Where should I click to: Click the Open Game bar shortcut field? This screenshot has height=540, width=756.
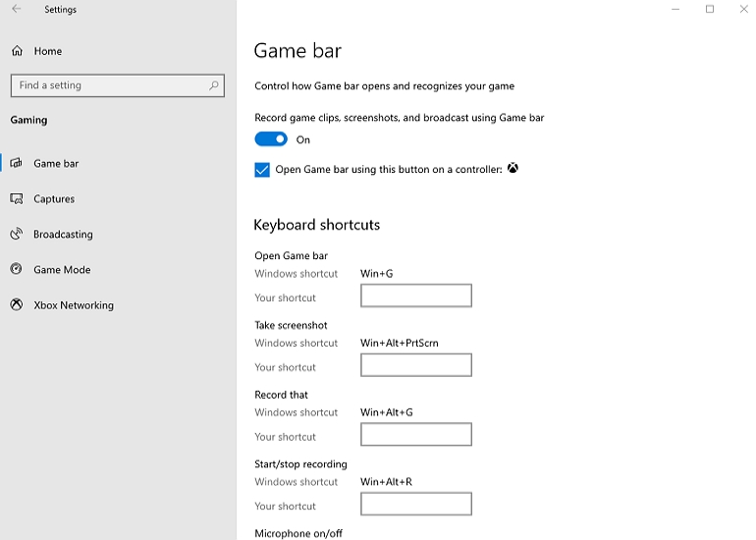[415, 296]
